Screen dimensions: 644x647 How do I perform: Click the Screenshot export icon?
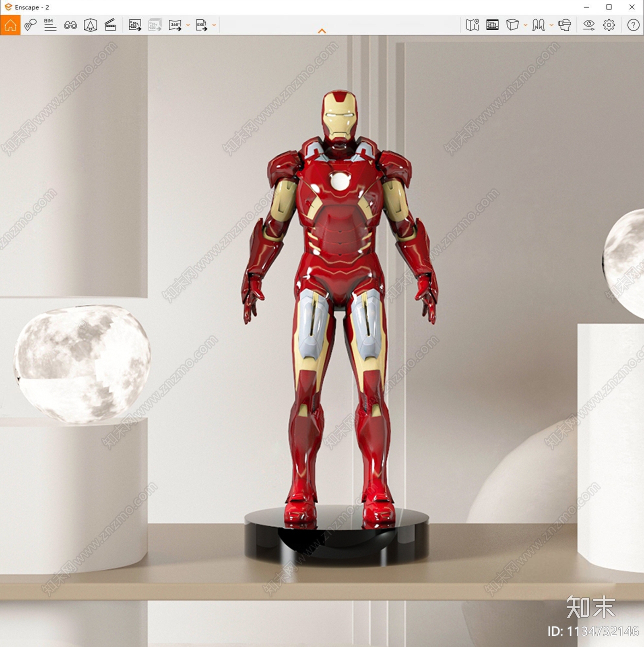point(135,25)
